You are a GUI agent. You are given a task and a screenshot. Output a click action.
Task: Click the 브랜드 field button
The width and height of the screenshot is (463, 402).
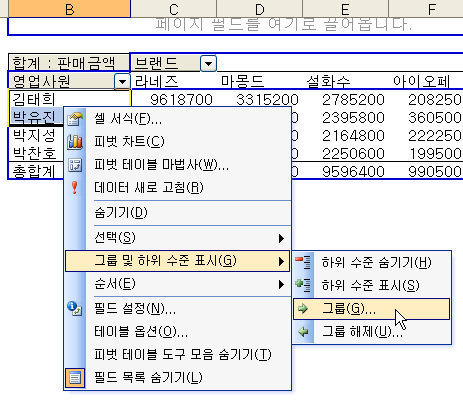(x=174, y=63)
